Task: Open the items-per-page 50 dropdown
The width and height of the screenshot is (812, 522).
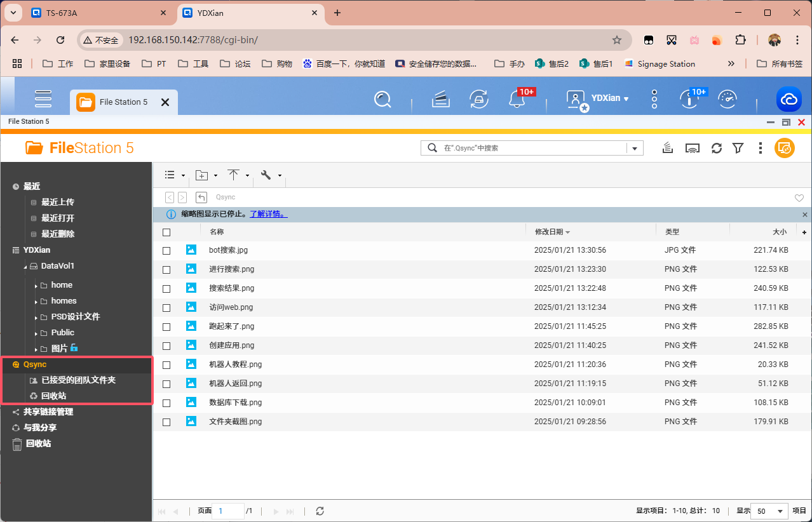Action: (x=769, y=511)
